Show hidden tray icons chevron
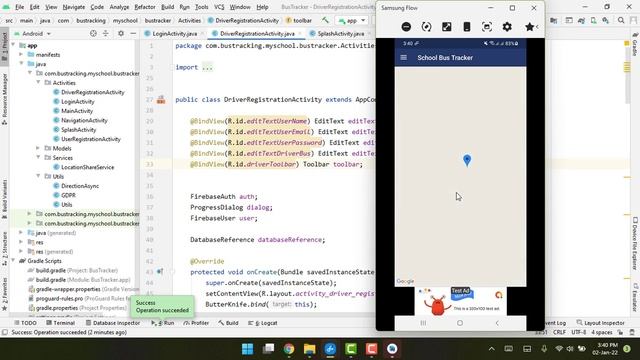The width and height of the screenshot is (640, 360). tap(491, 349)
